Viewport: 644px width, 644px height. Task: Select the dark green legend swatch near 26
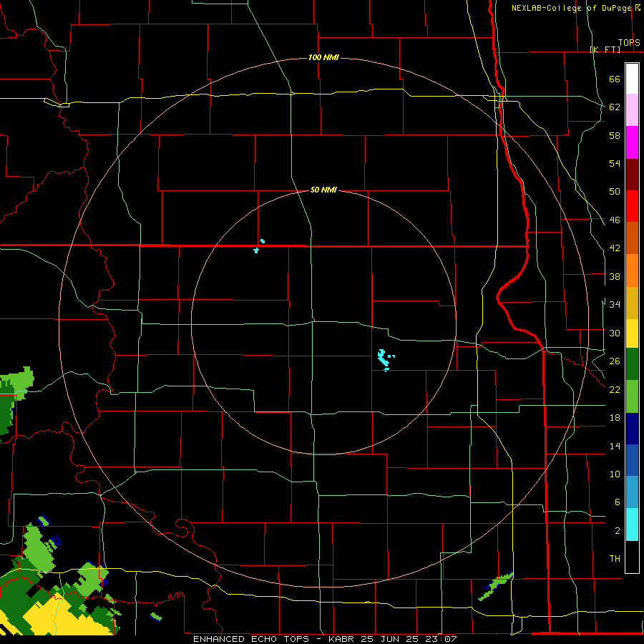click(x=632, y=364)
